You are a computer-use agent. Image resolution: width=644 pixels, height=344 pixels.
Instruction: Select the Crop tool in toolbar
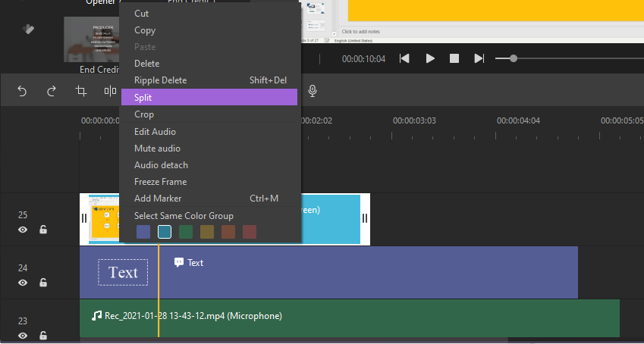point(81,91)
